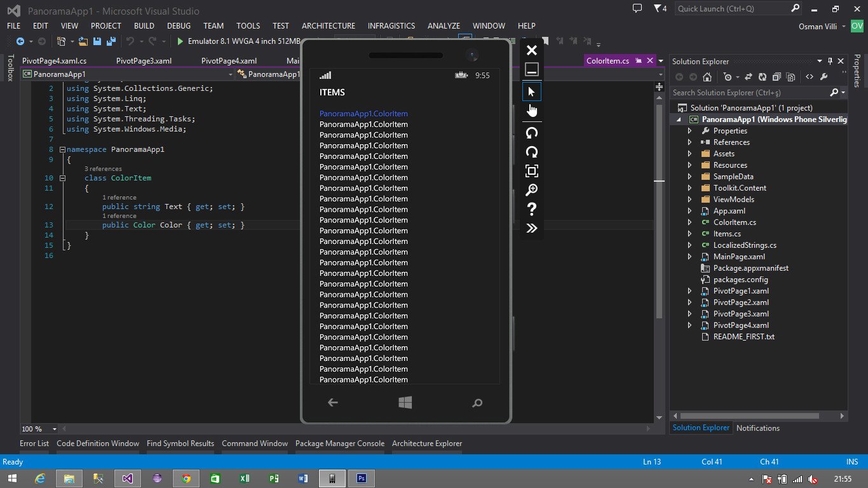Save the current file with the Save icon
Screen dimensions: 868x488
click(x=97, y=41)
